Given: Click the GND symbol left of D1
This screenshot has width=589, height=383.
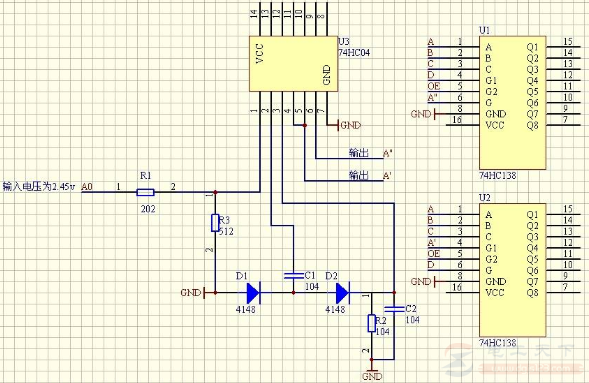Looking at the screenshot, I should [193, 293].
